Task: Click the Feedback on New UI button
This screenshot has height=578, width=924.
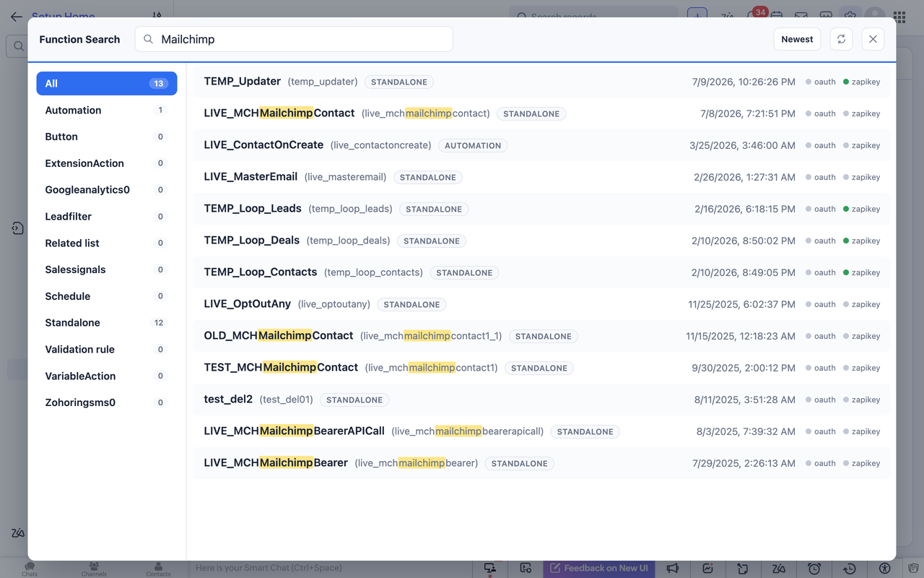Action: point(598,568)
